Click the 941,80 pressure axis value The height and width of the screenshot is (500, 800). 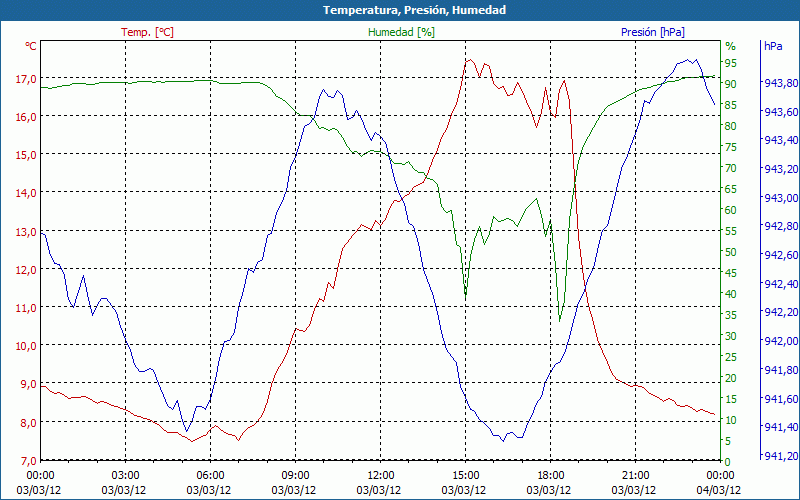click(x=780, y=370)
